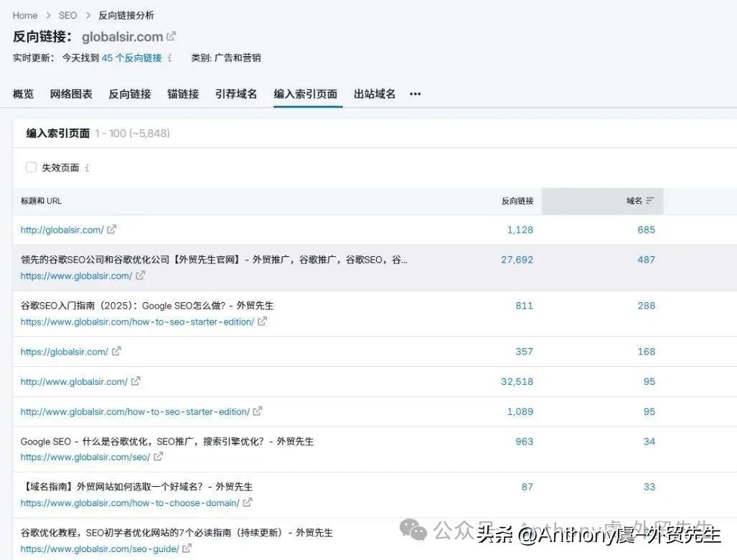Image resolution: width=737 pixels, height=560 pixels.
Task: Switch to the 引荐域名 tab
Action: tap(236, 93)
